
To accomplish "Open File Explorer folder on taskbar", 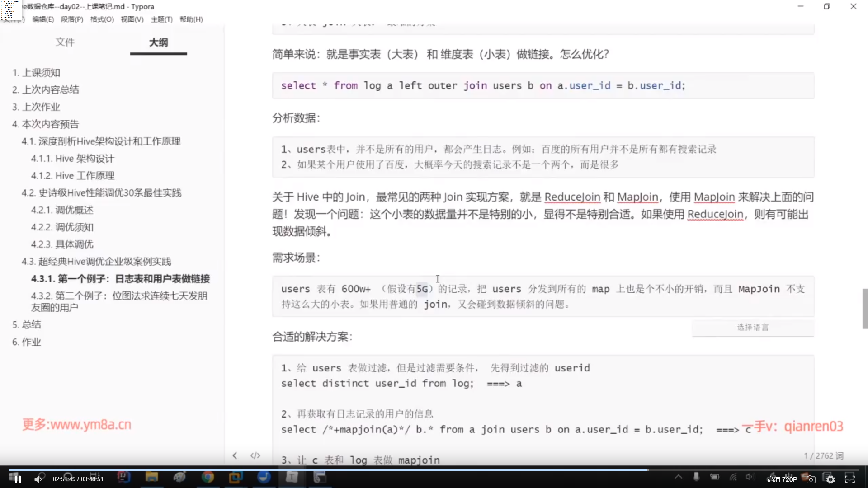I will pos(151,477).
